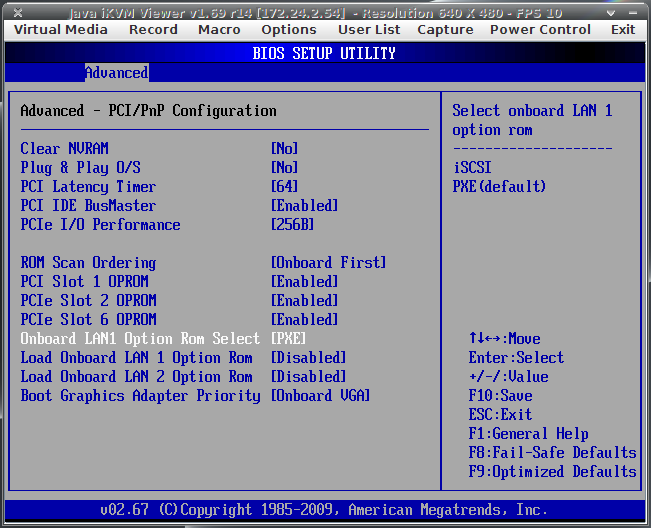
Task: Open the Virtual Media menu
Action: (x=60, y=29)
